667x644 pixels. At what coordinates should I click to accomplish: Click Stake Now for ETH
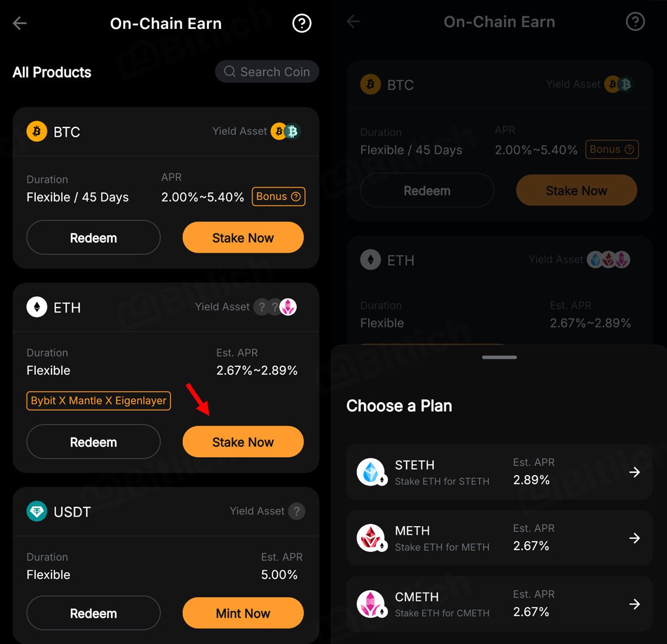(243, 442)
